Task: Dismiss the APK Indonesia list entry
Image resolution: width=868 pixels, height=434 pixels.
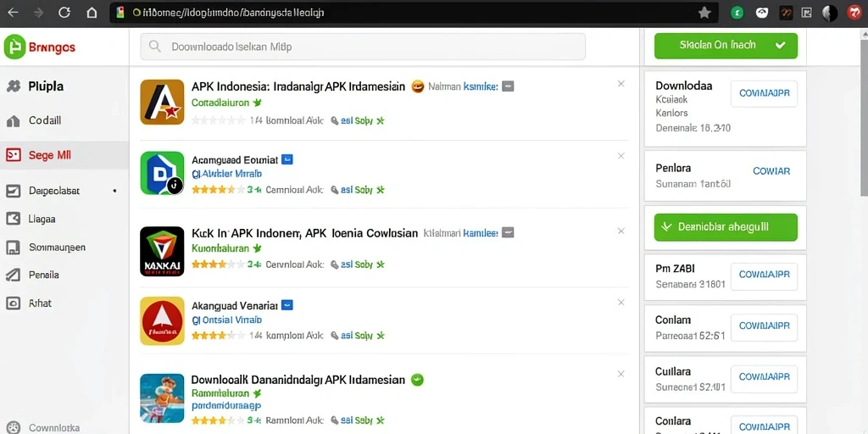Action: [x=621, y=84]
